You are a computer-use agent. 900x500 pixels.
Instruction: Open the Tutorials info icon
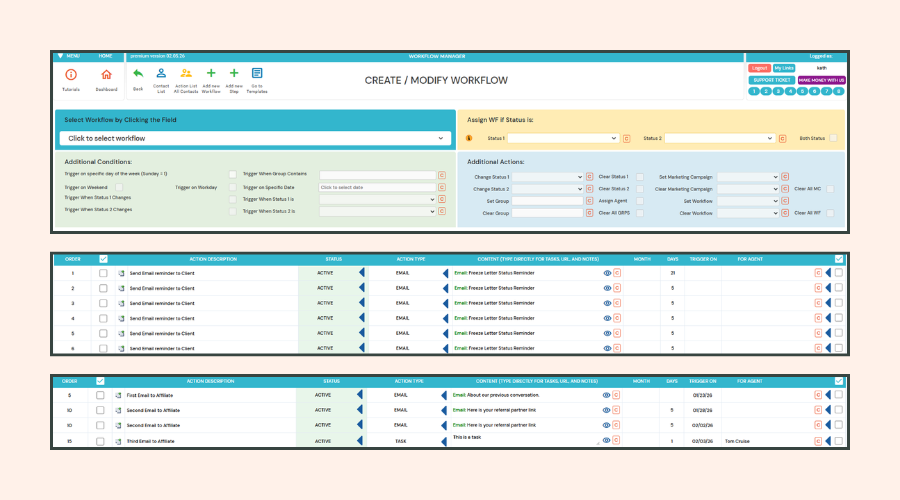click(x=71, y=75)
